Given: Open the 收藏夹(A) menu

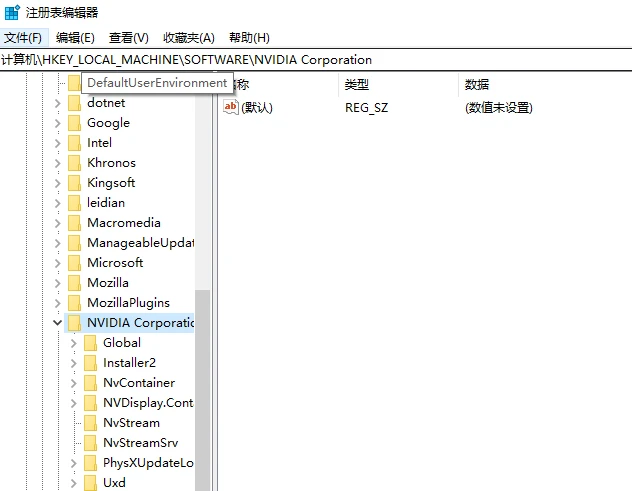Looking at the screenshot, I should pyautogui.click(x=189, y=38).
